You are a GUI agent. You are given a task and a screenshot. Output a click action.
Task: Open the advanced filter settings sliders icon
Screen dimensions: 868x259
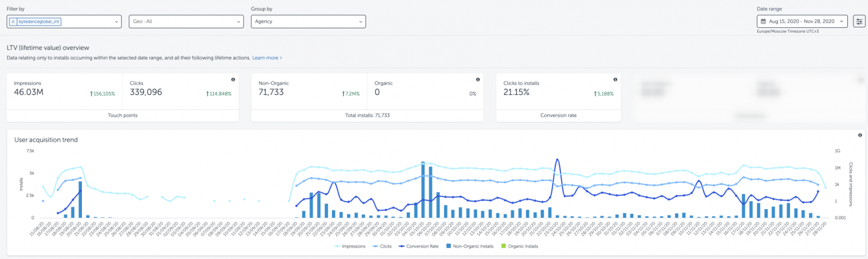click(x=859, y=22)
